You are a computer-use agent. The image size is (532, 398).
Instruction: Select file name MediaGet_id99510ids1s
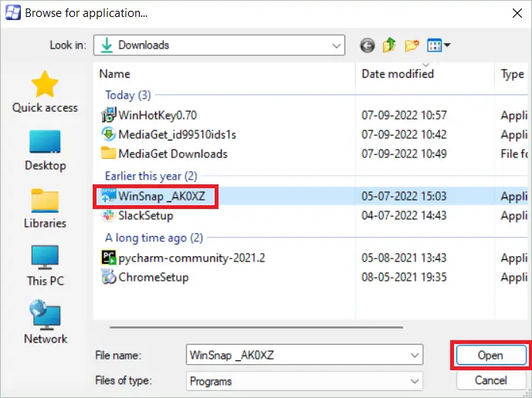(177, 134)
